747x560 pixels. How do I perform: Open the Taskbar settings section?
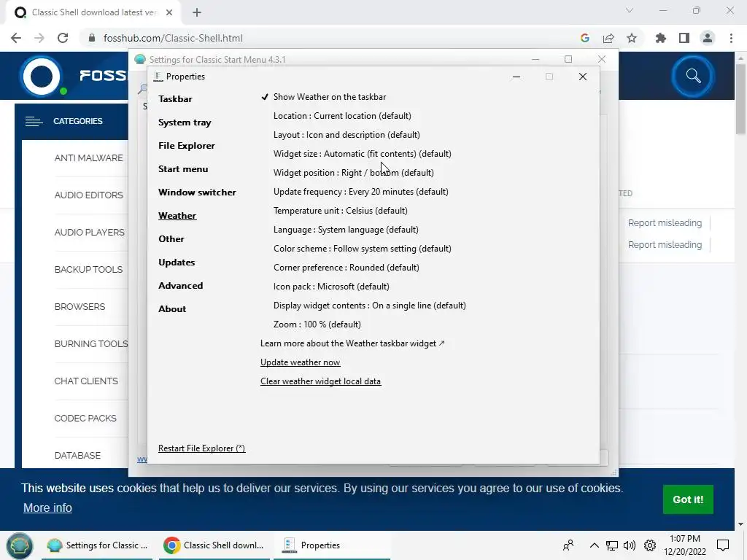175,99
